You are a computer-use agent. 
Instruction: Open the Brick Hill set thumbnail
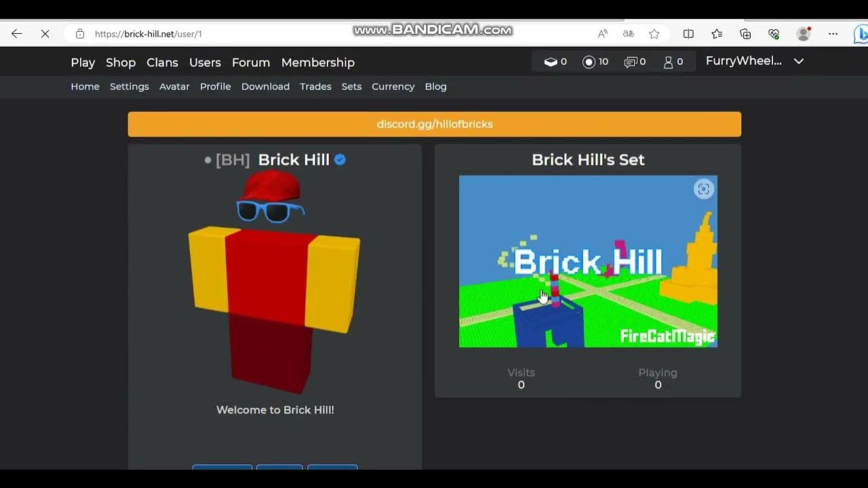coord(588,262)
